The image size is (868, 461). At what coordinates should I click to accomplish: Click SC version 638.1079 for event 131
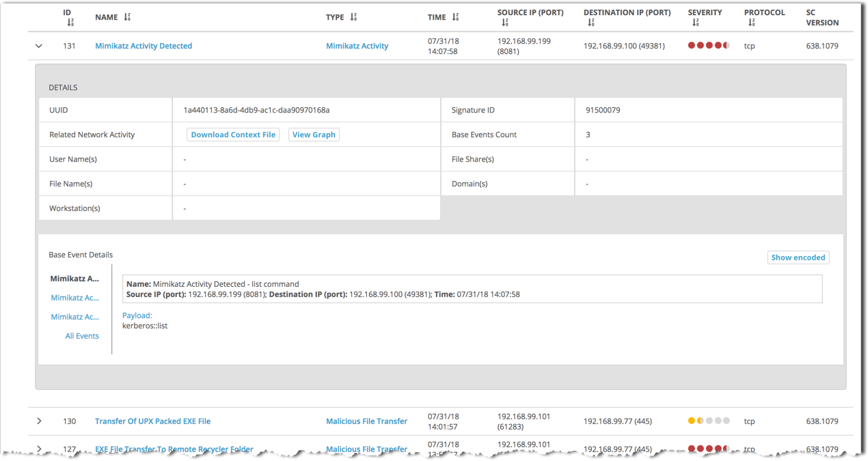[822, 46]
